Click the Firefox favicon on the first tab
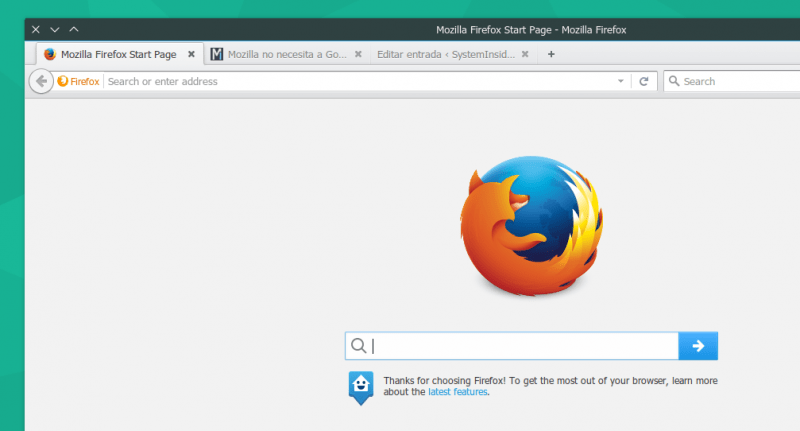 [49, 54]
